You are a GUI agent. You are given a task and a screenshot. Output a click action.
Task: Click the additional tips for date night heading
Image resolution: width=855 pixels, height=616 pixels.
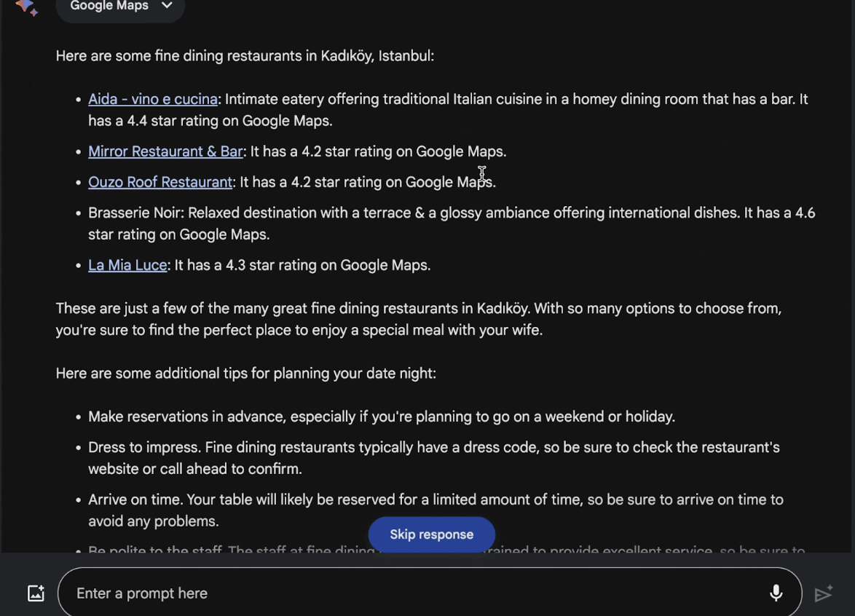point(246,374)
